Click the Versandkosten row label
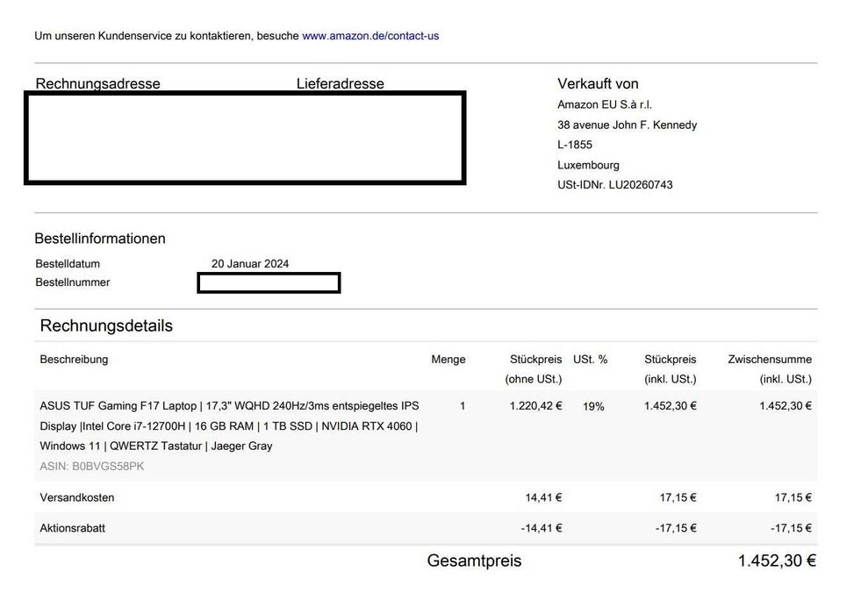The image size is (868, 614). [x=77, y=498]
